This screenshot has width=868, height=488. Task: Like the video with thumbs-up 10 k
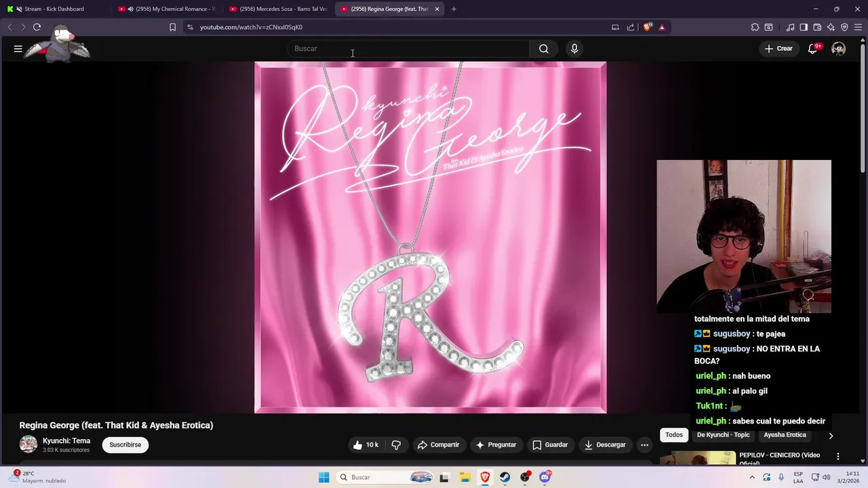(366, 445)
